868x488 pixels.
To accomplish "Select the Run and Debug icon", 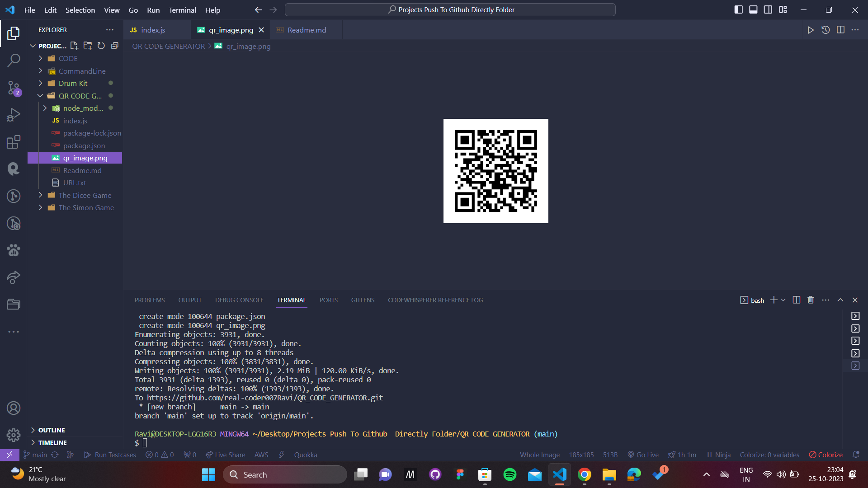I will coord(14,114).
